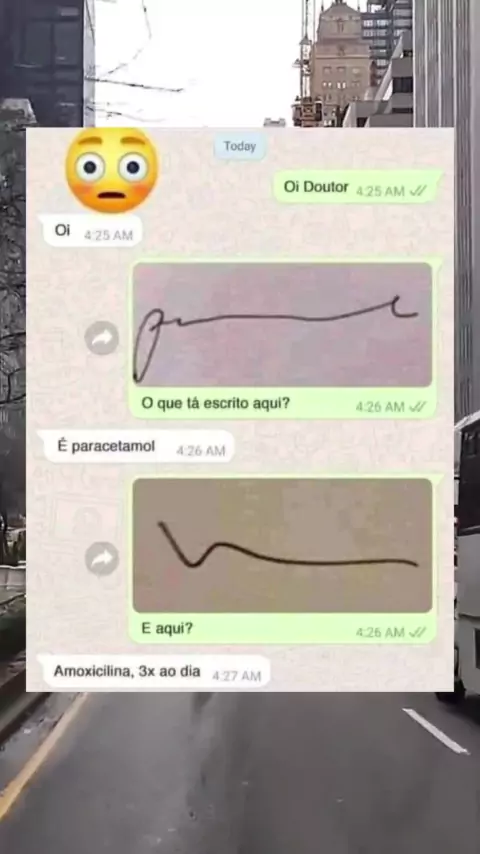480x854 pixels.
Task: Select the 'Amoxicilina, 3x ao dia' reply
Action: pos(154,672)
